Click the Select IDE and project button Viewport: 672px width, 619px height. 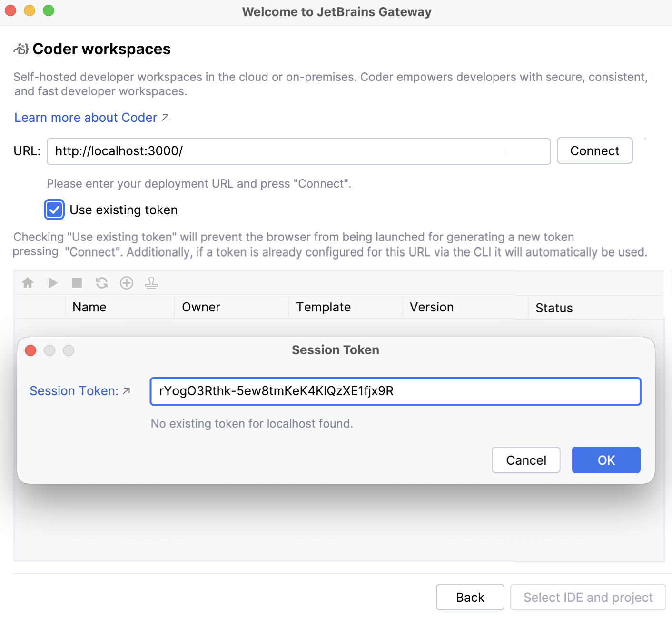[588, 597]
